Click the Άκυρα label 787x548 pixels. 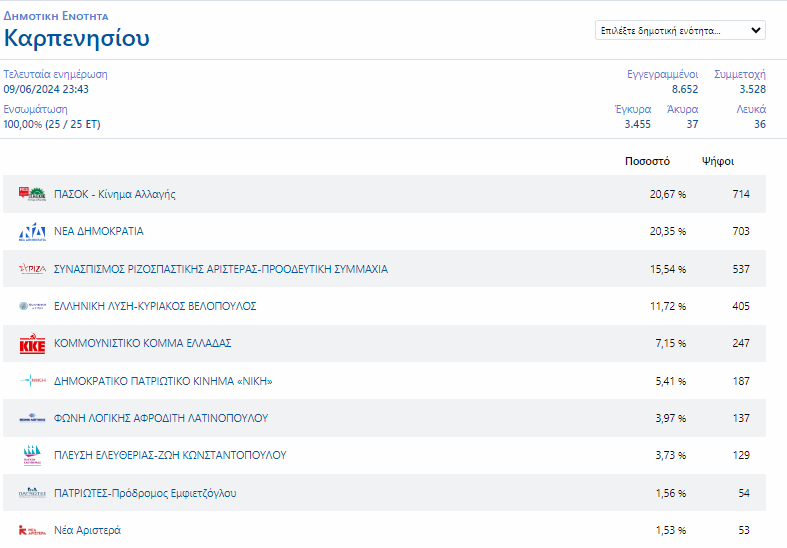[683, 109]
